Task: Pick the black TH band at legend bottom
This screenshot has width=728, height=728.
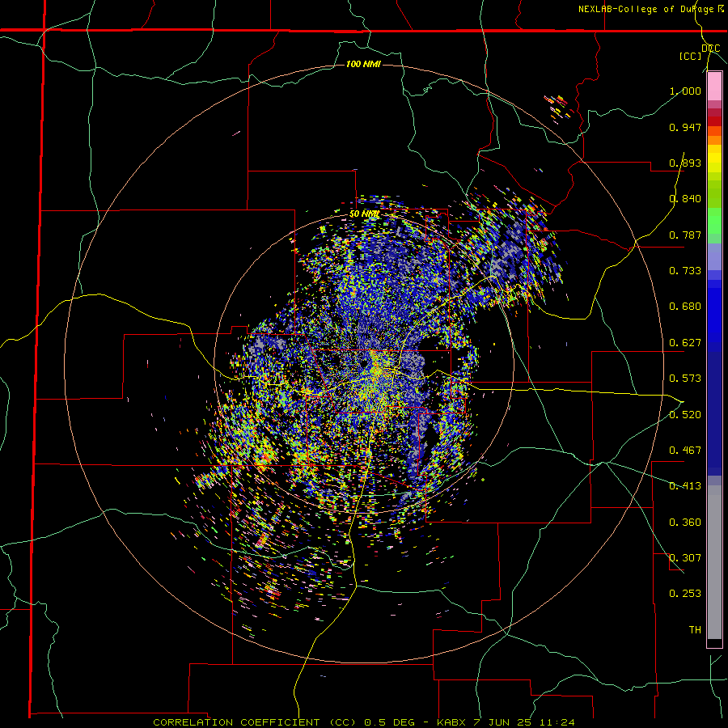Action: click(x=714, y=642)
